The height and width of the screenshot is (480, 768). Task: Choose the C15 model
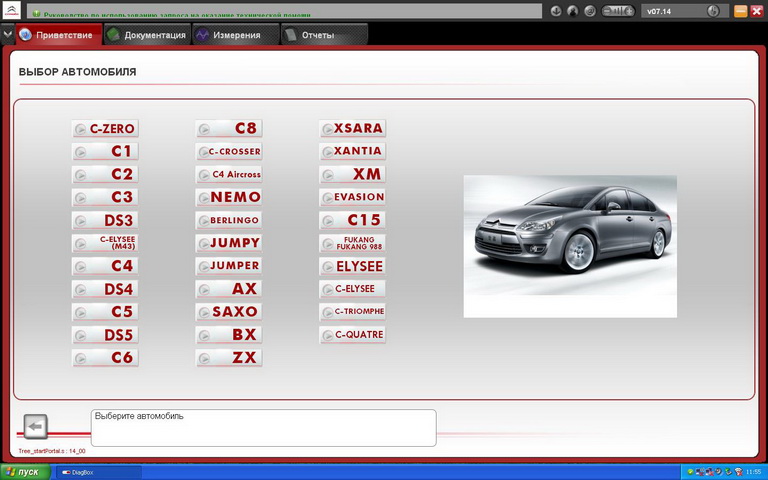(x=353, y=220)
